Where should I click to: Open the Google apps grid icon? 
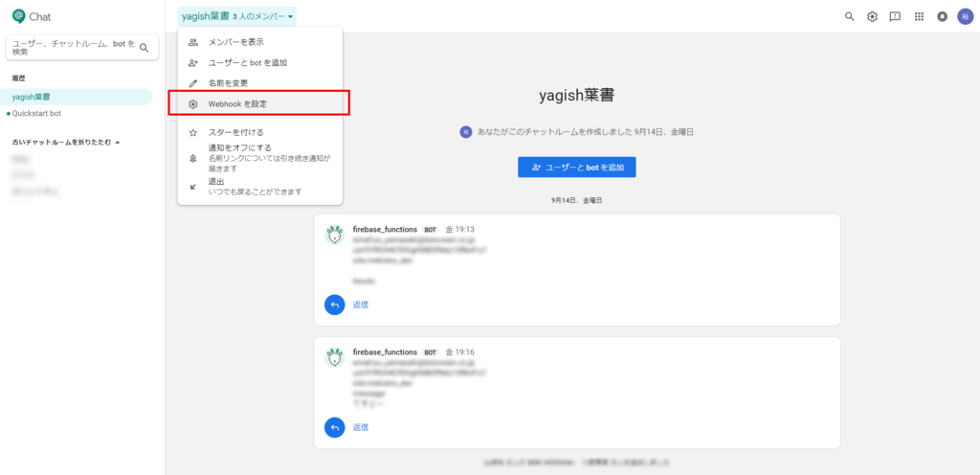pyautogui.click(x=919, y=17)
